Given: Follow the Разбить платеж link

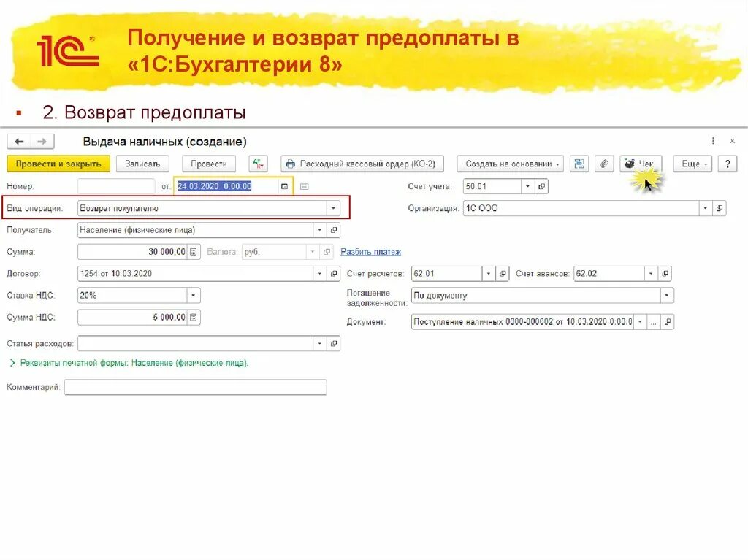Looking at the screenshot, I should point(370,252).
